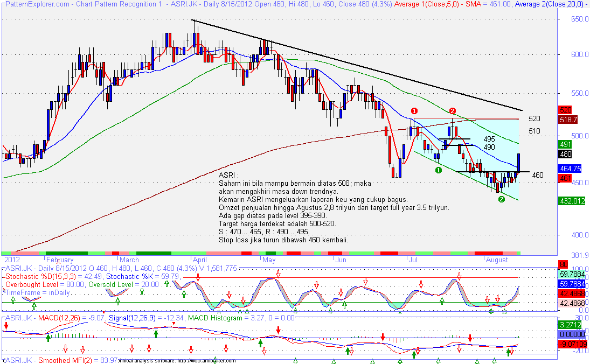The height and width of the screenshot is (364, 590).
Task: Click the 'Saham ini bila mampu bermain diatas 500' line
Action: point(295,184)
